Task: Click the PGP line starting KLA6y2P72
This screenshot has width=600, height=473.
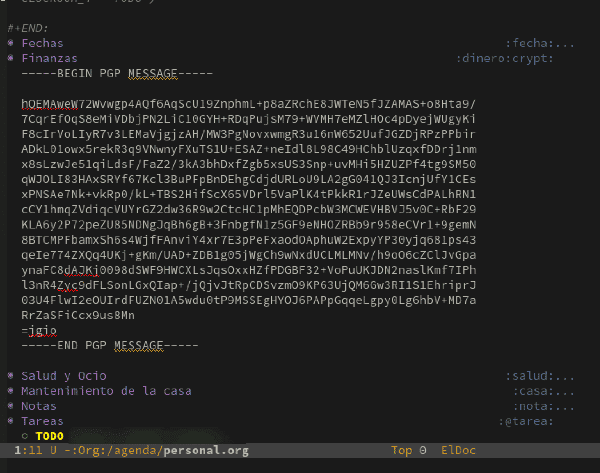Action: 249,225
